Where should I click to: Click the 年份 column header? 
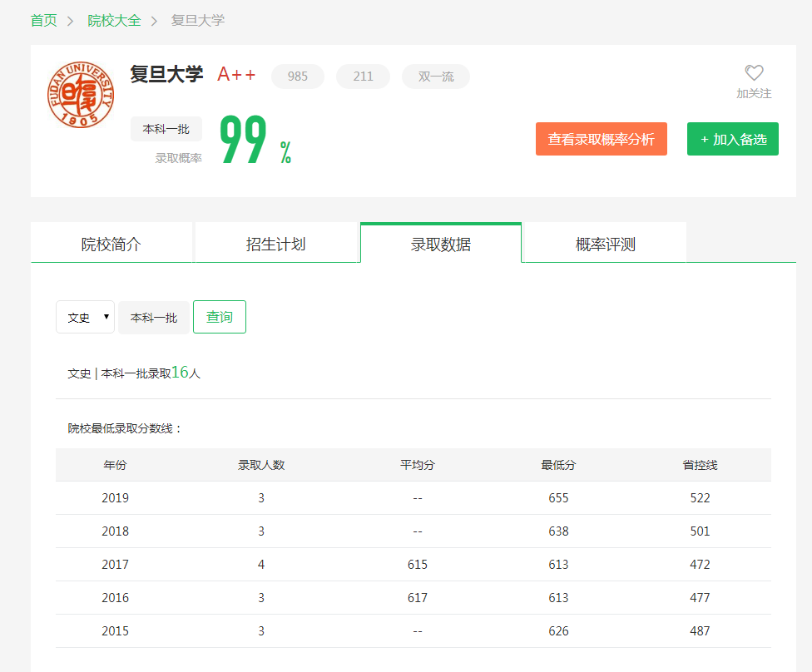[115, 465]
